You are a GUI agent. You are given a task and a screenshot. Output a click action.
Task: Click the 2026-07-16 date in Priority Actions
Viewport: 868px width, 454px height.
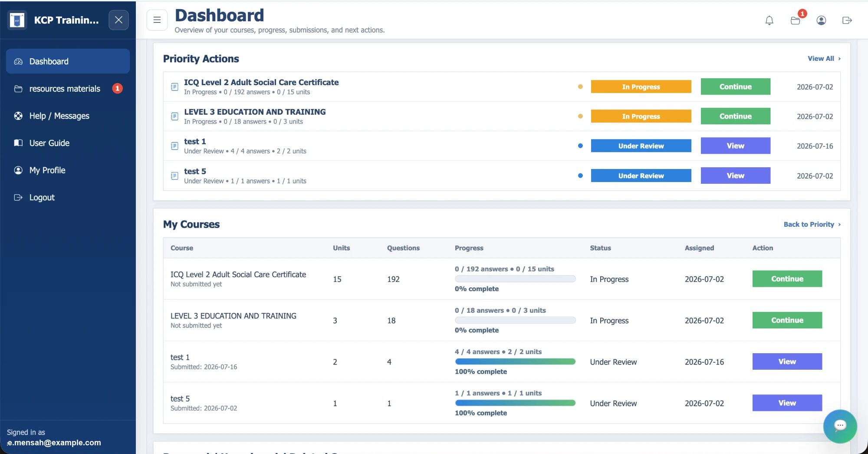tap(815, 146)
